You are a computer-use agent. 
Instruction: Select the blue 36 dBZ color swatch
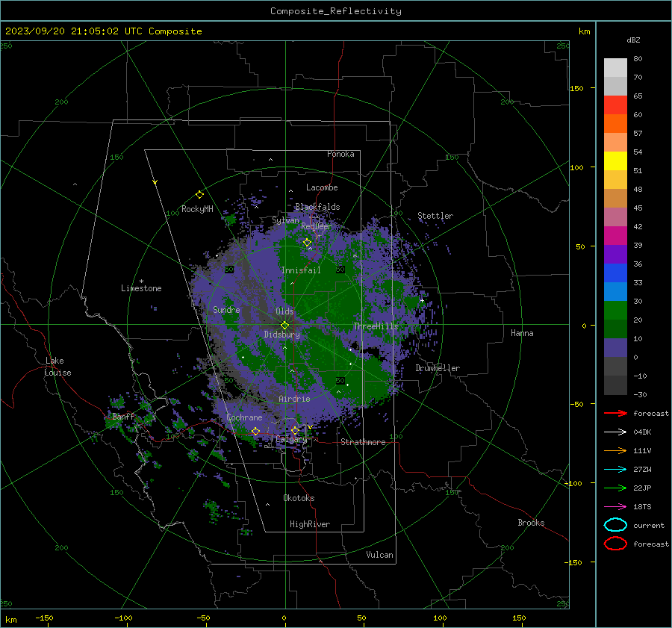pos(615,273)
